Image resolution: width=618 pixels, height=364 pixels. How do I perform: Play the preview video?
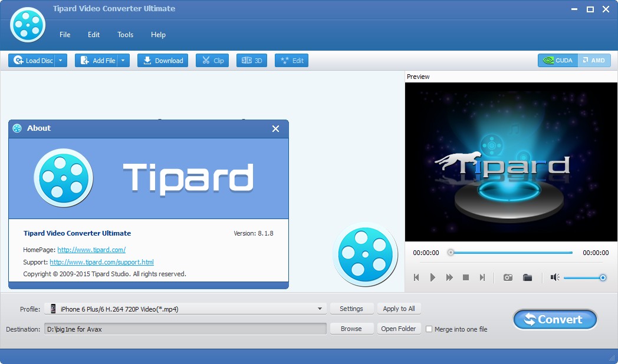tap(433, 277)
